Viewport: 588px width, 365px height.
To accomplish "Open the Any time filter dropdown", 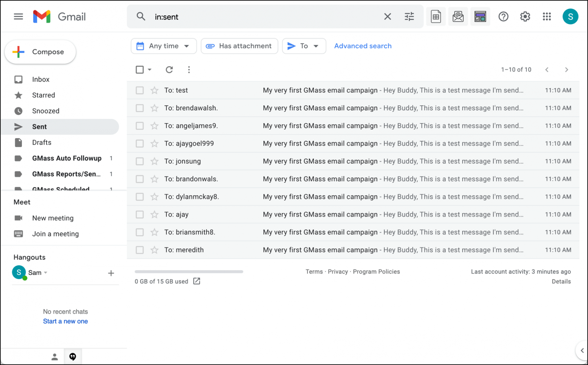I will click(x=163, y=46).
